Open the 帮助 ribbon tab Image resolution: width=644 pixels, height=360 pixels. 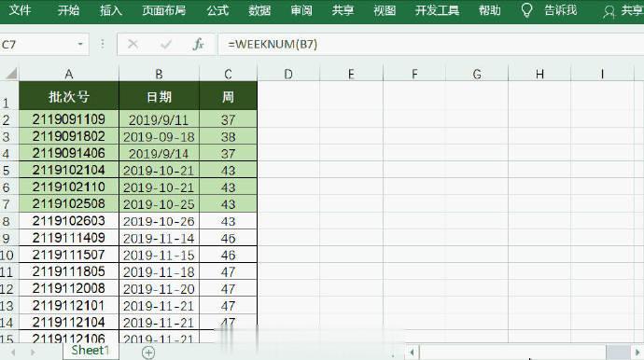coord(490,10)
